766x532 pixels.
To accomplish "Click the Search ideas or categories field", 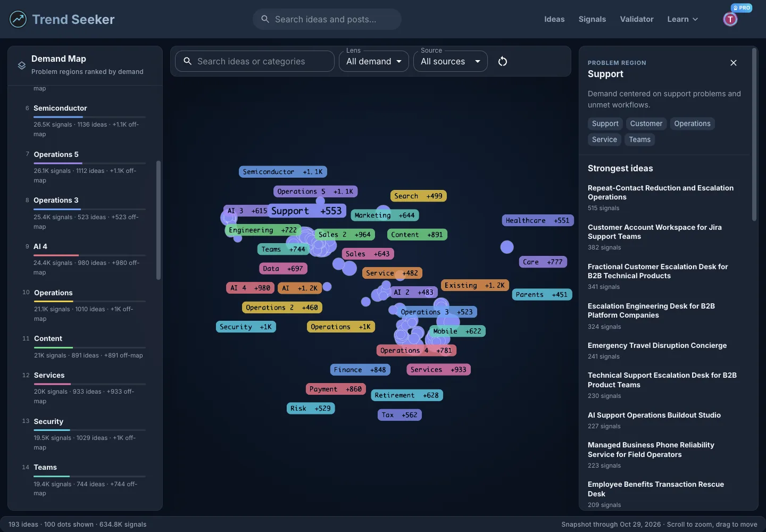I will [255, 61].
